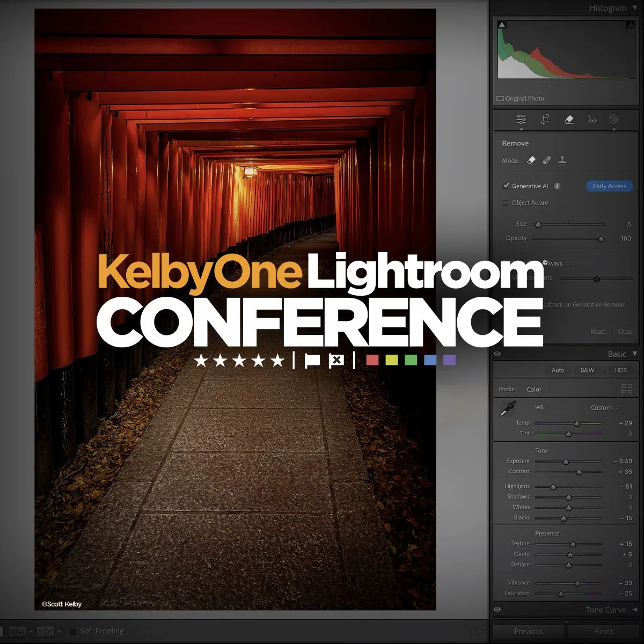Adjust the Dehaze slider
This screenshot has width=644, height=644.
[x=568, y=565]
